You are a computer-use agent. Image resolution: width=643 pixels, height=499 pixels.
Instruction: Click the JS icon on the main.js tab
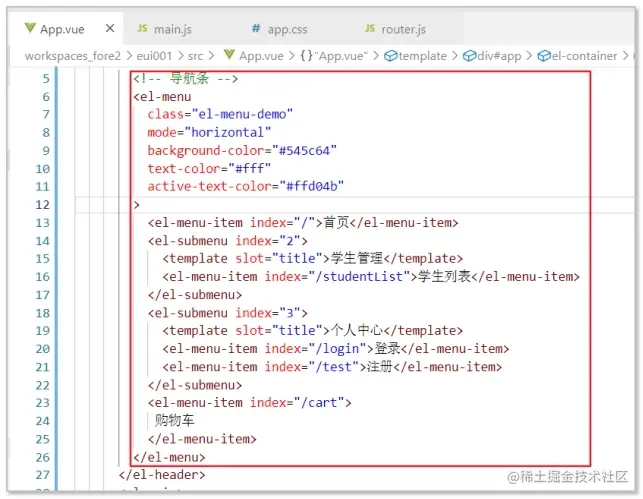click(x=142, y=28)
